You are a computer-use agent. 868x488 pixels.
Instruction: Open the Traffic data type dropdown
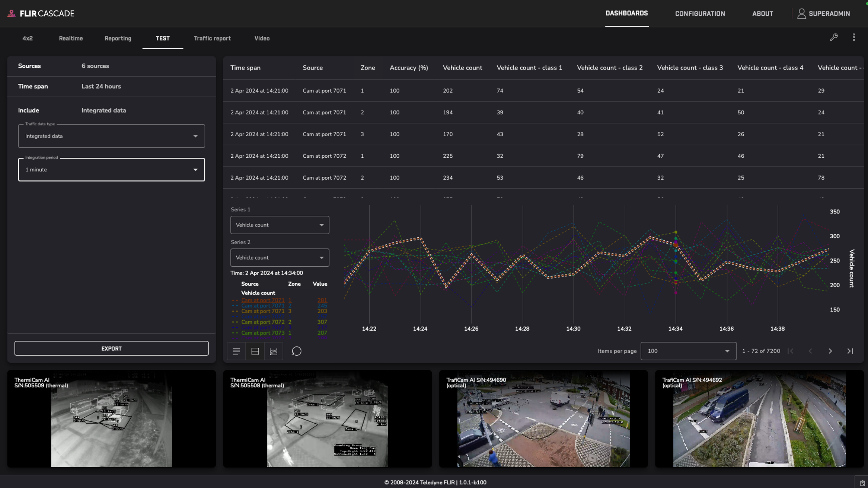pyautogui.click(x=111, y=136)
